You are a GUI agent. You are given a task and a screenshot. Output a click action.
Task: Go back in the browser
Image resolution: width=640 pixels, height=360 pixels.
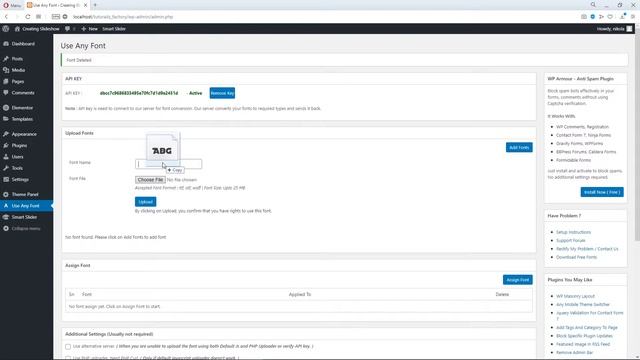(x=6, y=17)
